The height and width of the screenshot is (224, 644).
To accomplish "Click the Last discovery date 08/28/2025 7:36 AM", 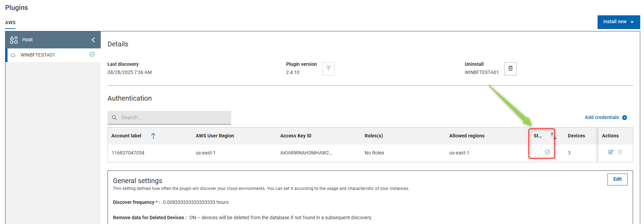I will click(129, 72).
